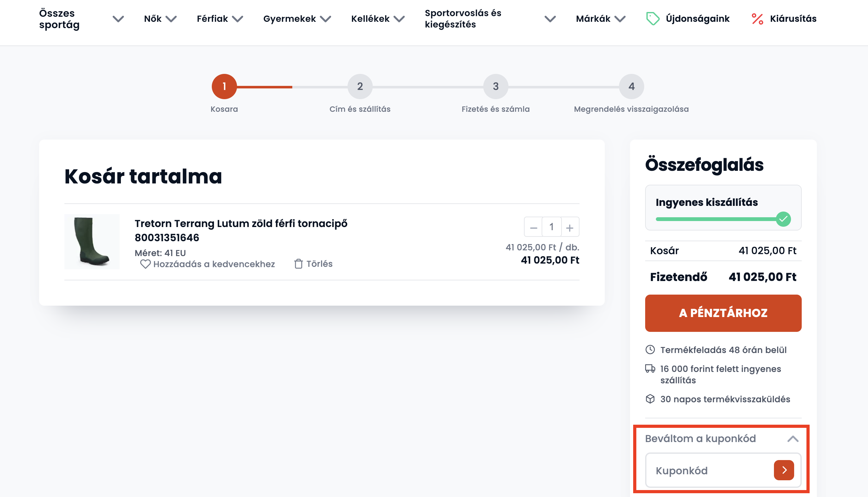The width and height of the screenshot is (868, 497).
Task: Click the A PÉNZTÁRHOZ checkout button
Action: tap(723, 313)
